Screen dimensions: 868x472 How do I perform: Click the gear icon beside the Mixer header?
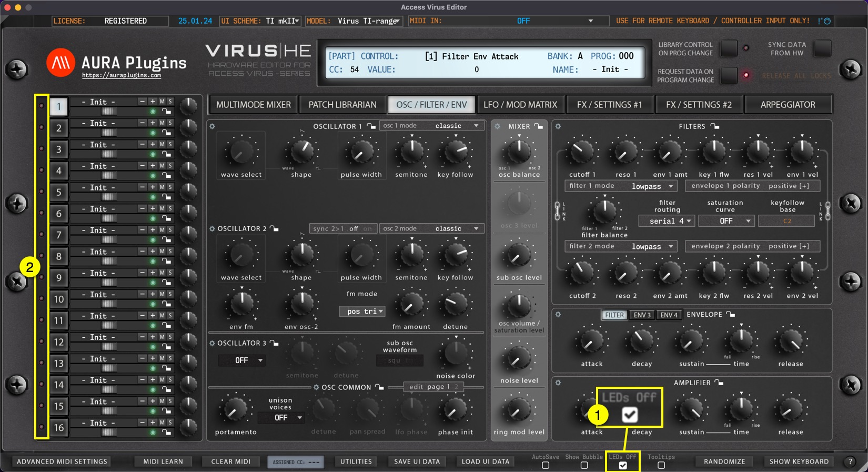(x=497, y=126)
